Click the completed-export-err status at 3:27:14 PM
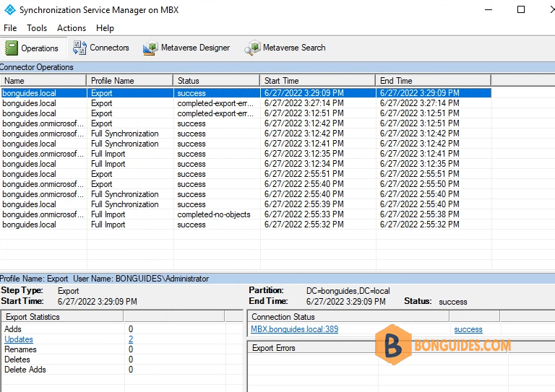This screenshot has width=555, height=392. pos(215,103)
